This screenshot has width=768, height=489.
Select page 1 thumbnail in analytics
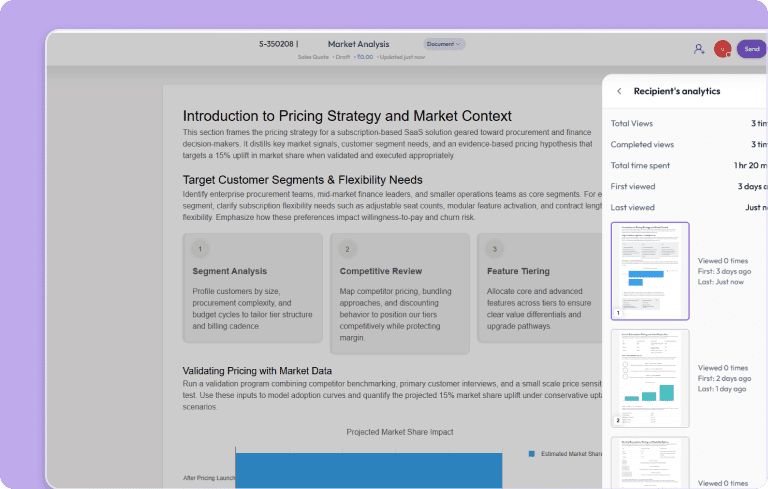coord(650,271)
